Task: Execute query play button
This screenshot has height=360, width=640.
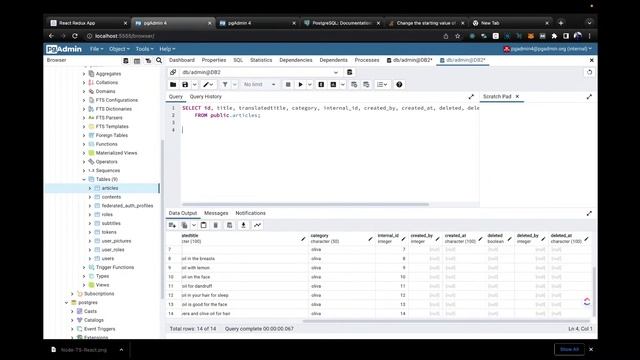Action: coord(300,84)
